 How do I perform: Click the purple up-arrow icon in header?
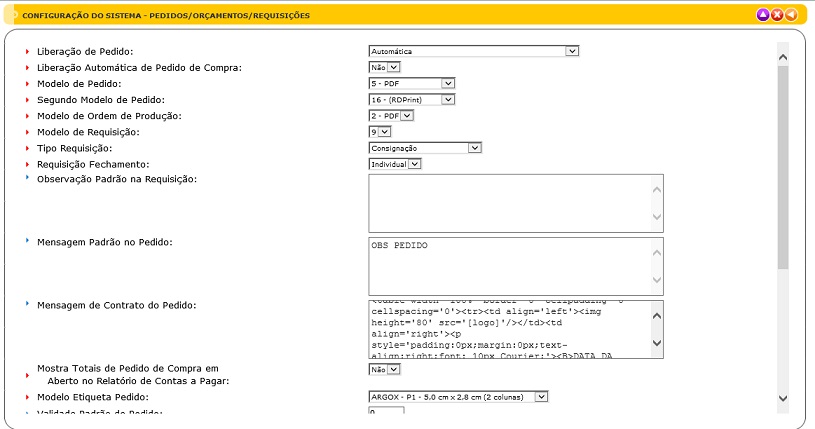(762, 15)
